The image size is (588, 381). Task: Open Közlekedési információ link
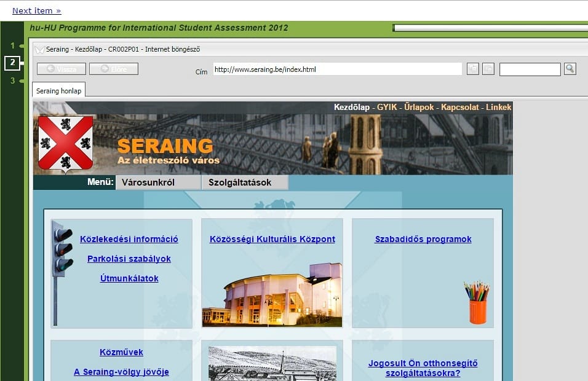coord(129,239)
